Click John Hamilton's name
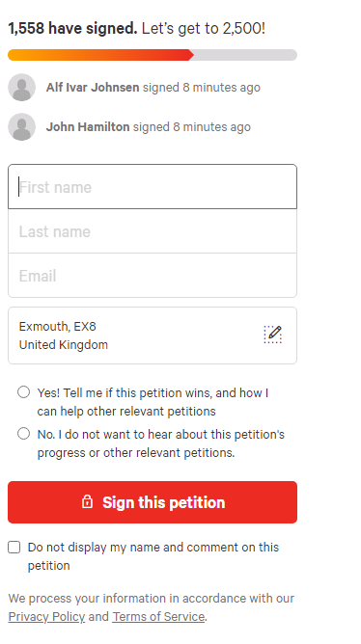The width and height of the screenshot is (361, 644). (88, 127)
